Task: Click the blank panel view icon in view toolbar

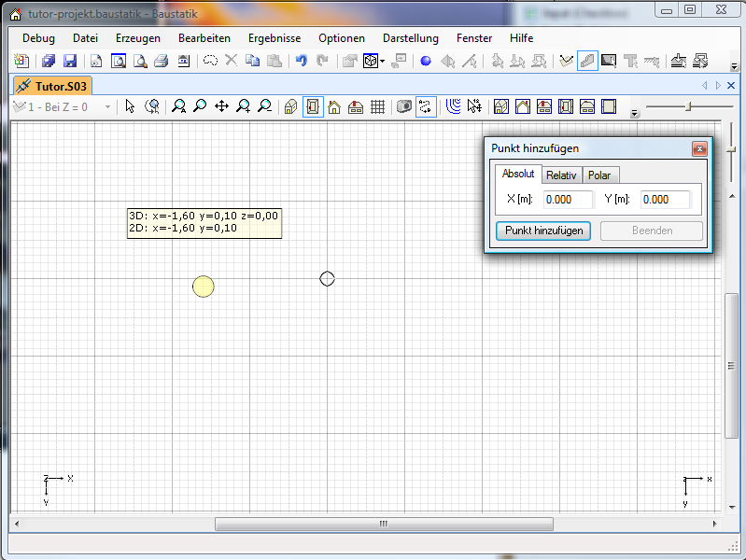Action: click(x=609, y=106)
